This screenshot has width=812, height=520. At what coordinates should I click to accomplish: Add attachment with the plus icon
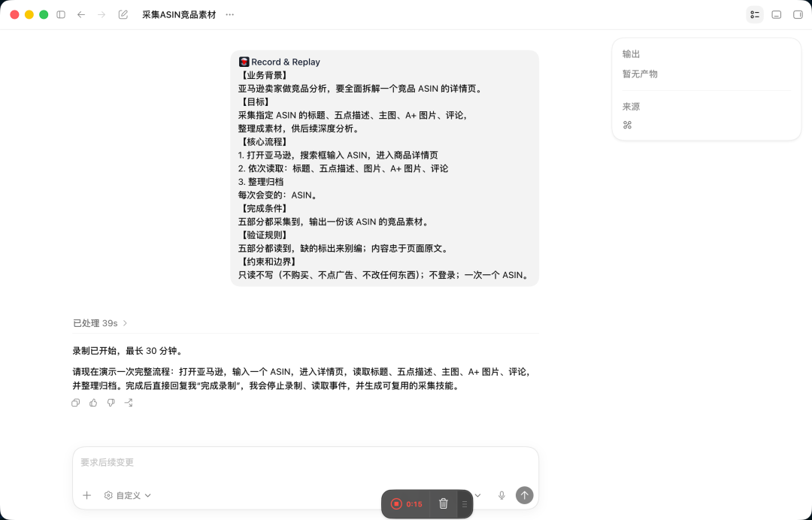87,495
